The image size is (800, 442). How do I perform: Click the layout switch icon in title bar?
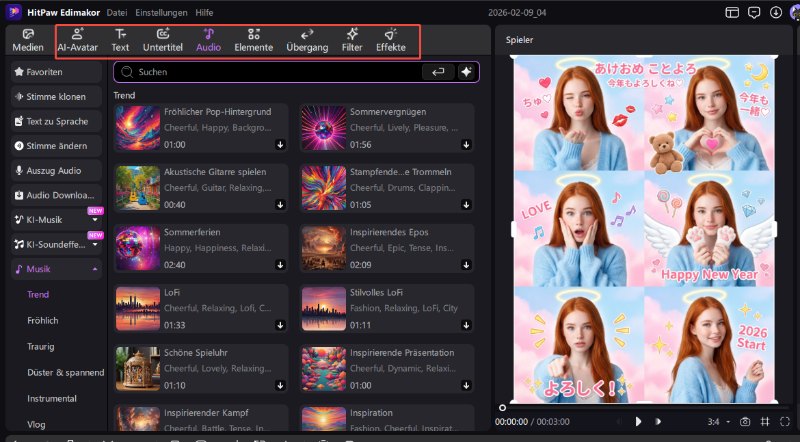(x=732, y=12)
